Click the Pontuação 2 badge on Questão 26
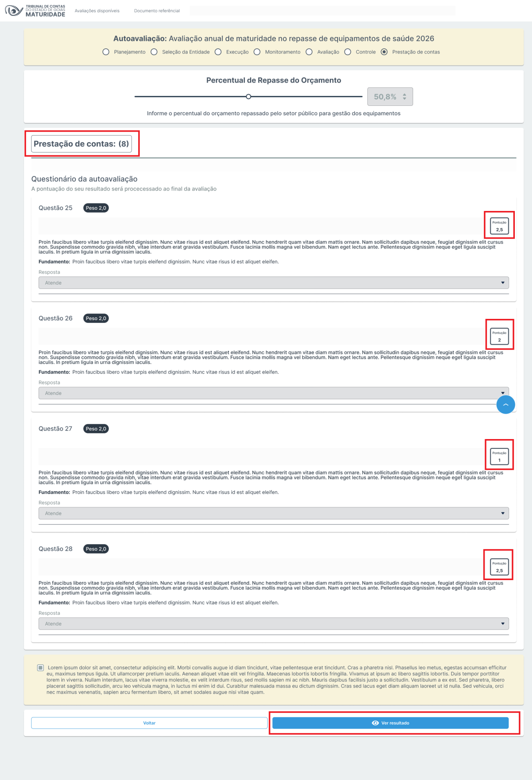 click(499, 336)
